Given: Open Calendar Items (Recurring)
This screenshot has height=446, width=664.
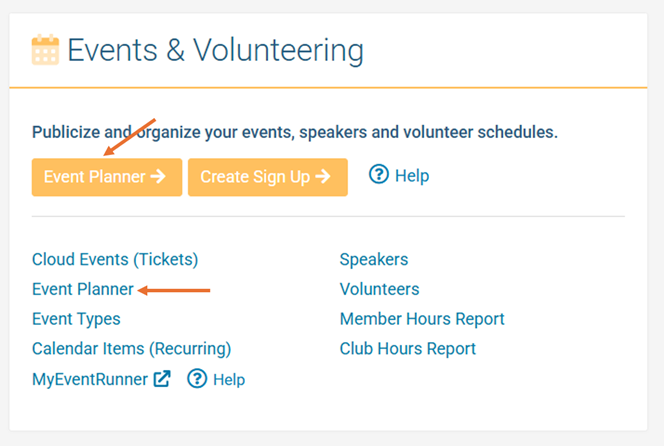Looking at the screenshot, I should coord(131,349).
